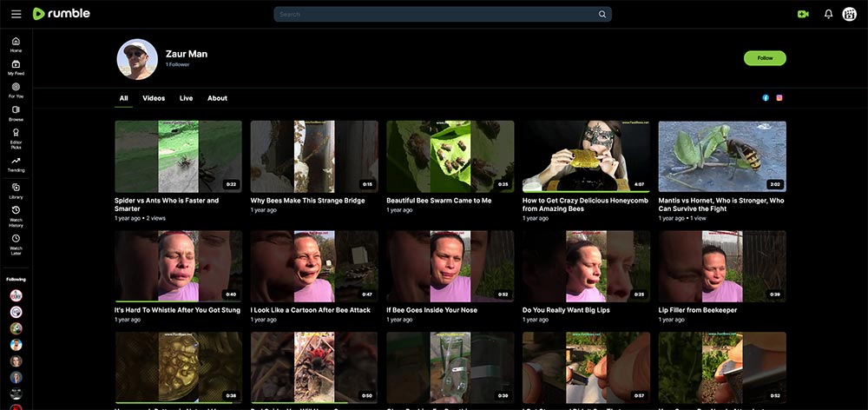Open My Feed in sidebar
The image size is (868, 410).
click(x=16, y=68)
